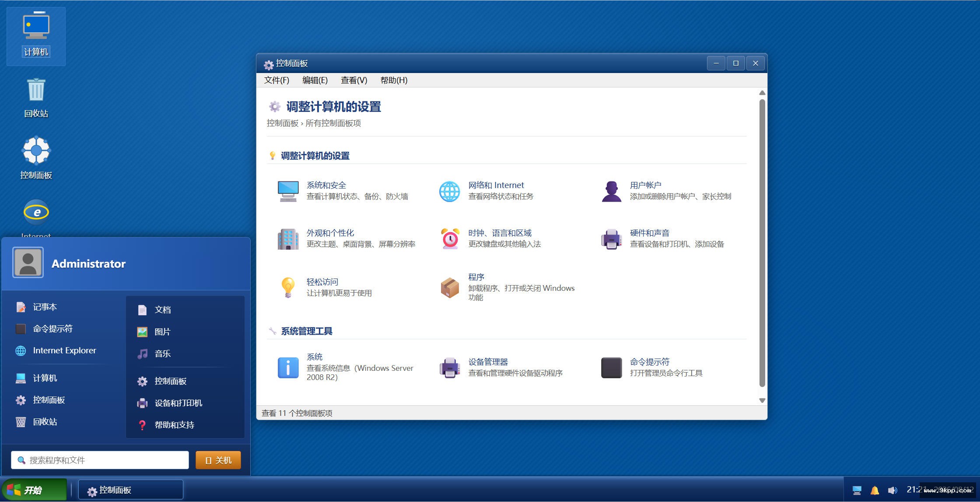Image resolution: width=980 pixels, height=502 pixels.
Task: Click network tray icon
Action: click(857, 490)
